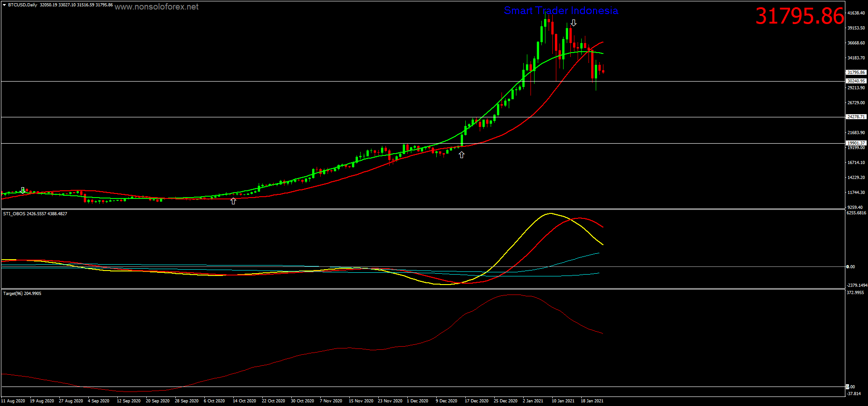This screenshot has width=868, height=406.
Task: Click the 17 Dec 2020 date label
Action: pos(477,401)
